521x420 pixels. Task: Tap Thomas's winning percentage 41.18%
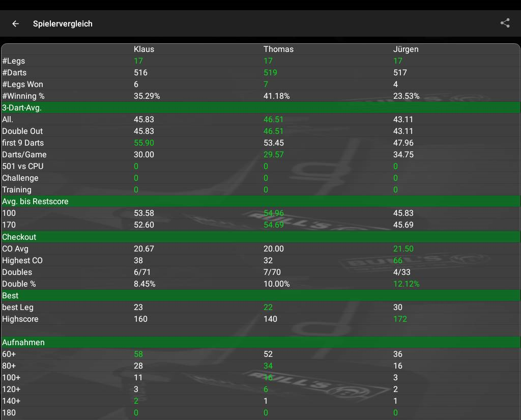tap(276, 96)
